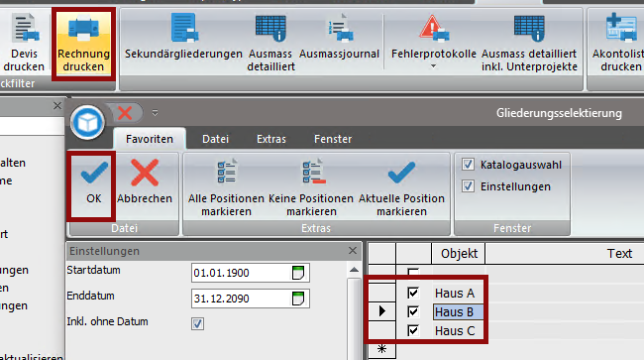Expand the Fehlerprotokolle dropdown arrow
The image size is (644, 360).
(x=433, y=66)
